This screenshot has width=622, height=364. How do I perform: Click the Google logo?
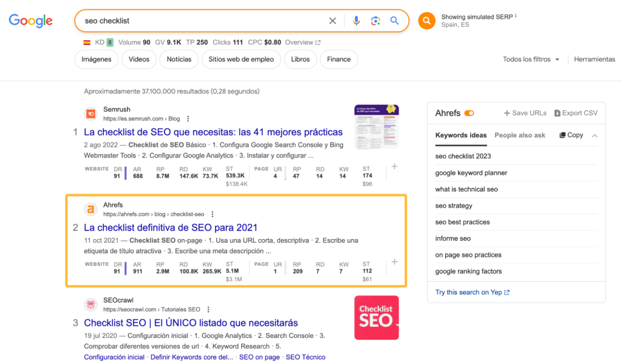tap(30, 21)
